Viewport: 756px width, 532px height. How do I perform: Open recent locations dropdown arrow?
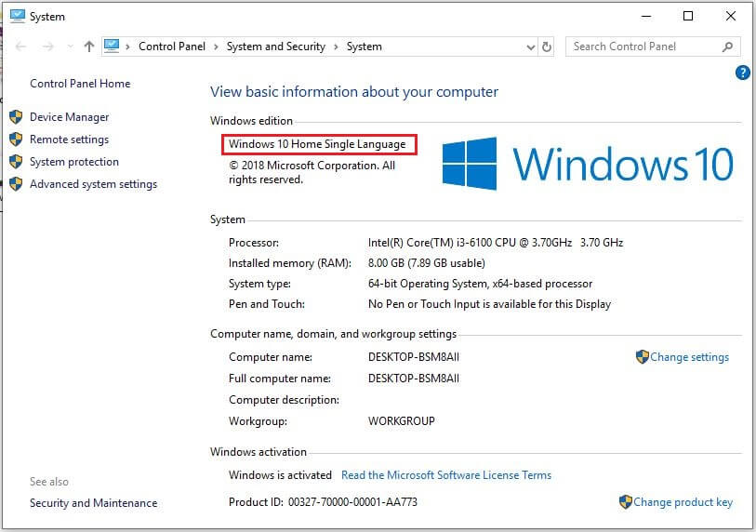click(x=71, y=47)
